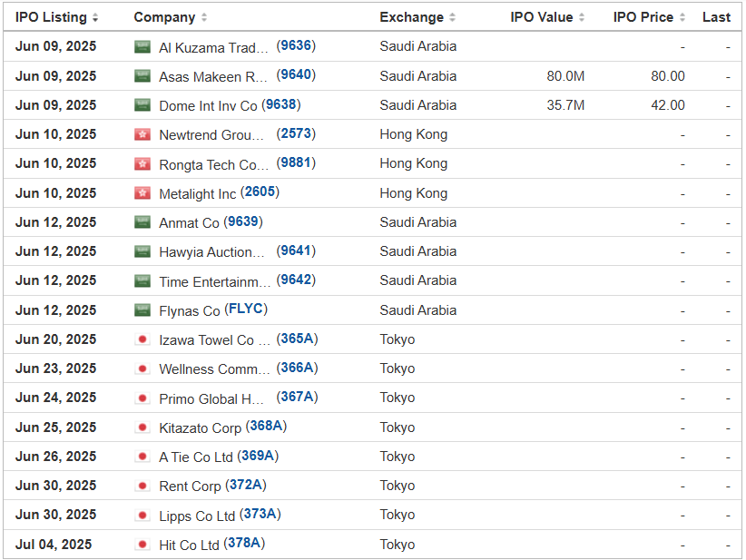
Task: Click Japan flag beside Primo Global
Action: (x=142, y=398)
